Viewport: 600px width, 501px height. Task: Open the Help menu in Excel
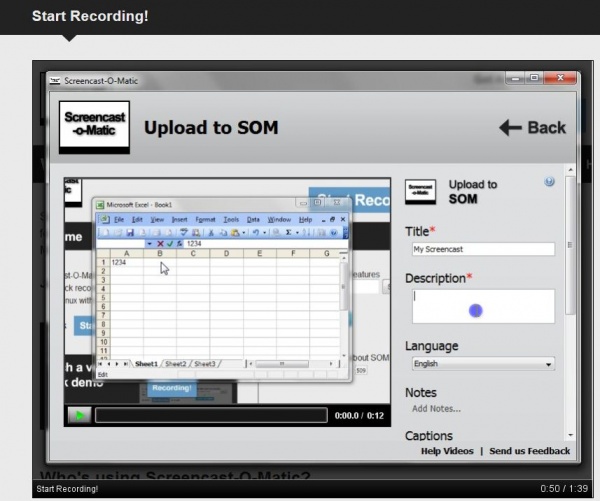pos(305,220)
